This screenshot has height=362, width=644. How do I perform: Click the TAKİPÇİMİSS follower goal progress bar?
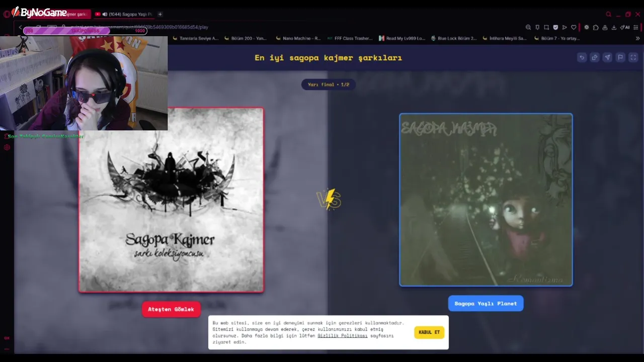click(85, 31)
